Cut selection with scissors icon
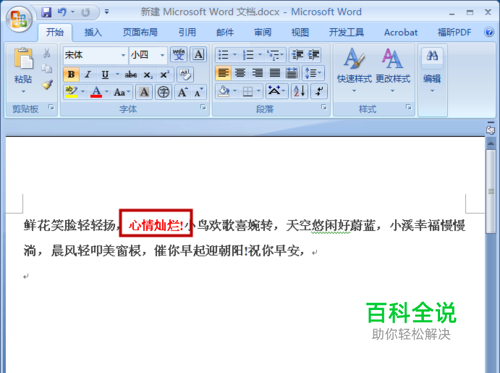Screen dimensions: 500x373 tap(47, 53)
